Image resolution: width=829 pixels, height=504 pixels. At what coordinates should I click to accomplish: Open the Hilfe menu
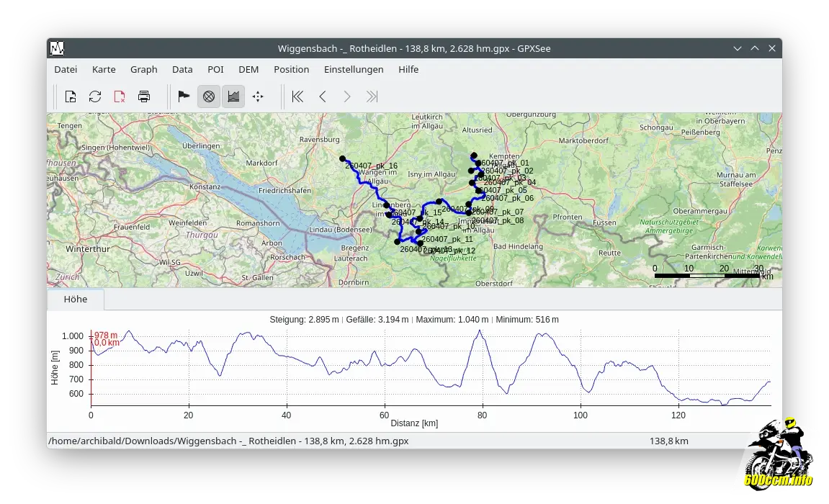point(408,69)
